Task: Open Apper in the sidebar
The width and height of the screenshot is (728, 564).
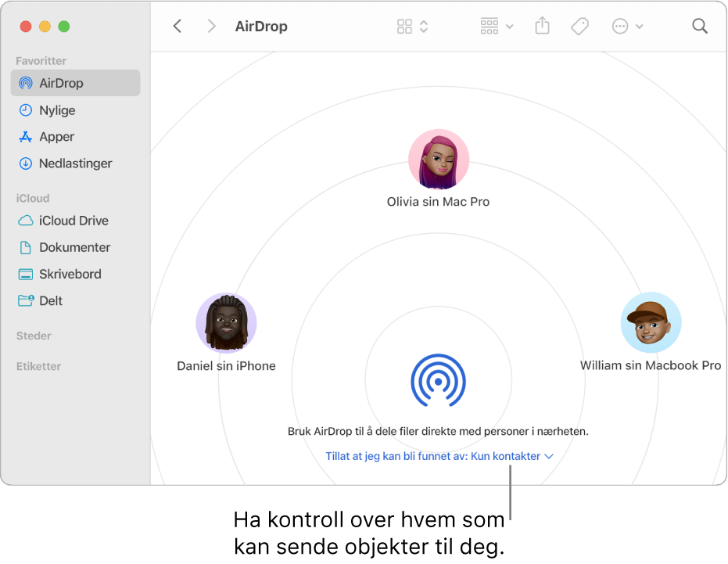Action: pyautogui.click(x=56, y=137)
